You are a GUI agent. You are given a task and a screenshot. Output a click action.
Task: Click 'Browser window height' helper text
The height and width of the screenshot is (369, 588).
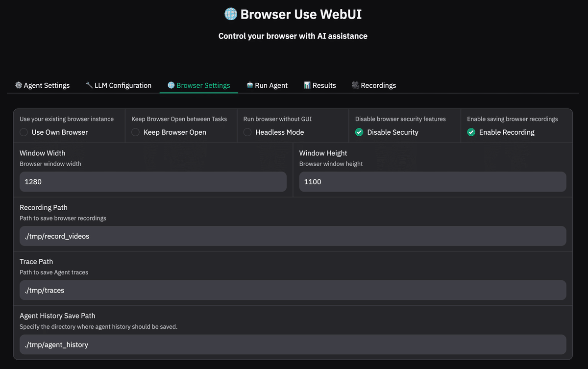(331, 164)
